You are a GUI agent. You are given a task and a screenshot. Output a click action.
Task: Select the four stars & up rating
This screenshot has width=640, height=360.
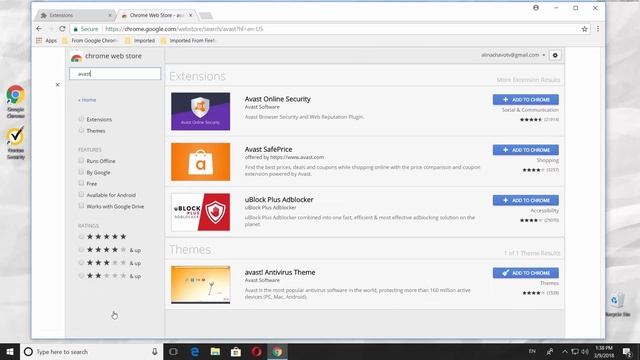click(x=81, y=249)
